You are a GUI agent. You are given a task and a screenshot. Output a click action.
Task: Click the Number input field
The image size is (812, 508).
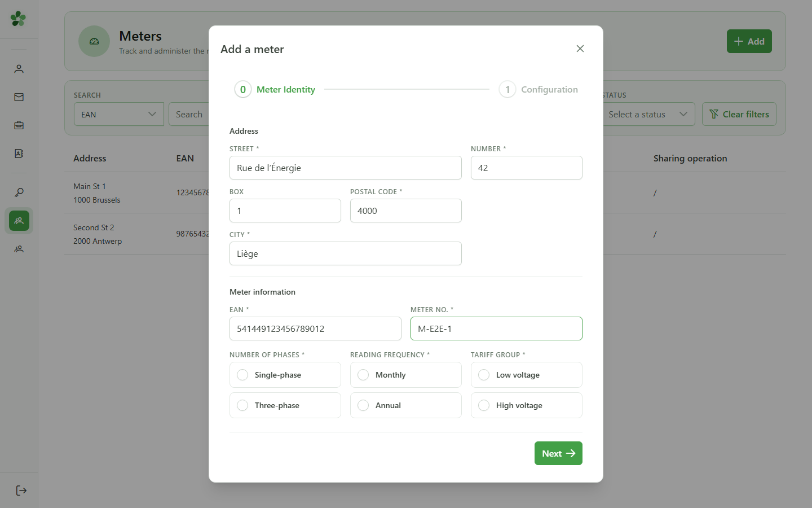click(527, 168)
